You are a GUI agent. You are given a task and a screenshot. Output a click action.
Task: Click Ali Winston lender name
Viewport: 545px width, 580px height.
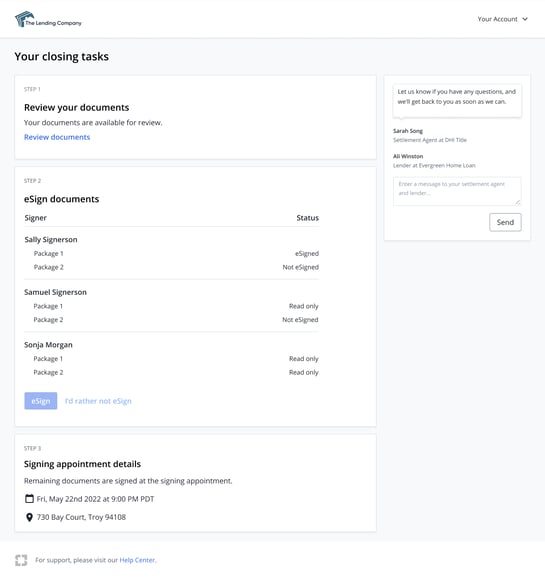point(408,156)
